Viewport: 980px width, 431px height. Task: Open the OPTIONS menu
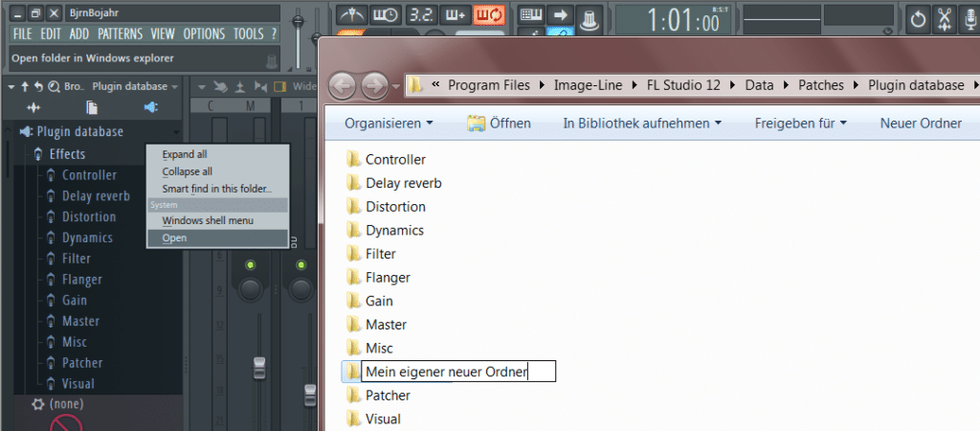206,34
